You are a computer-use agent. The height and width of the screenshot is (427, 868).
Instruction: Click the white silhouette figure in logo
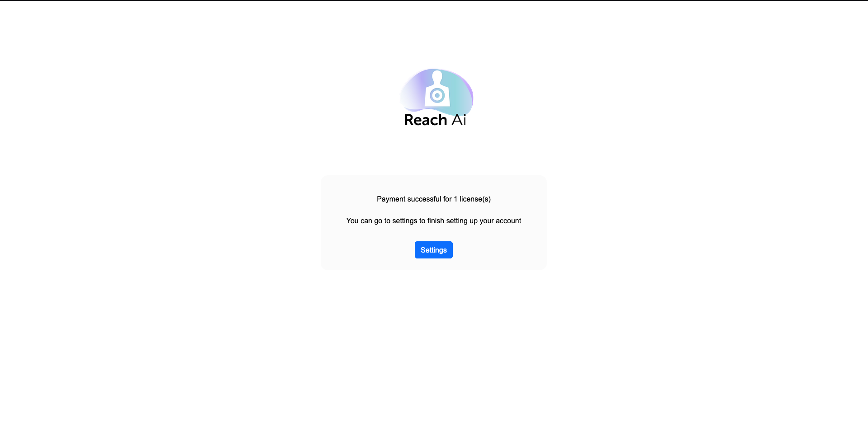coord(437,89)
